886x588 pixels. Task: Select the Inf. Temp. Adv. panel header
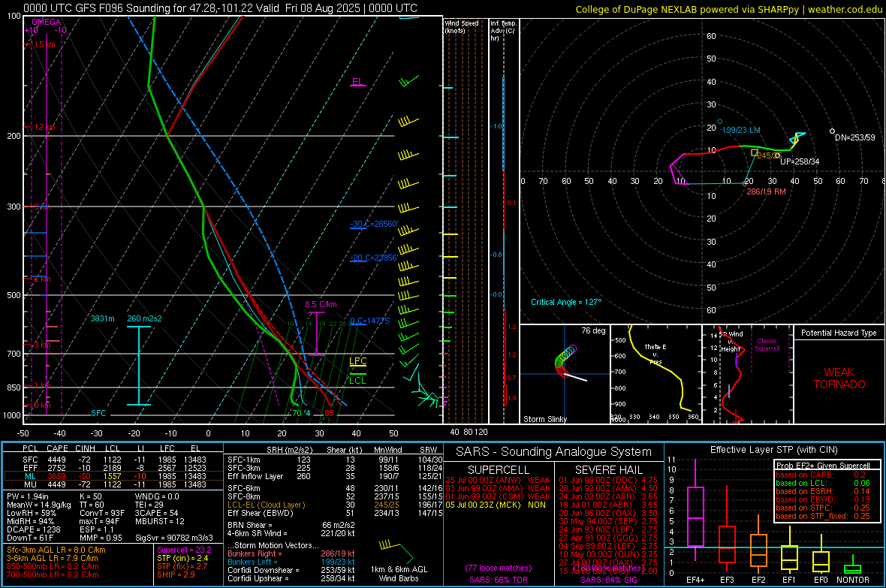pyautogui.click(x=504, y=31)
